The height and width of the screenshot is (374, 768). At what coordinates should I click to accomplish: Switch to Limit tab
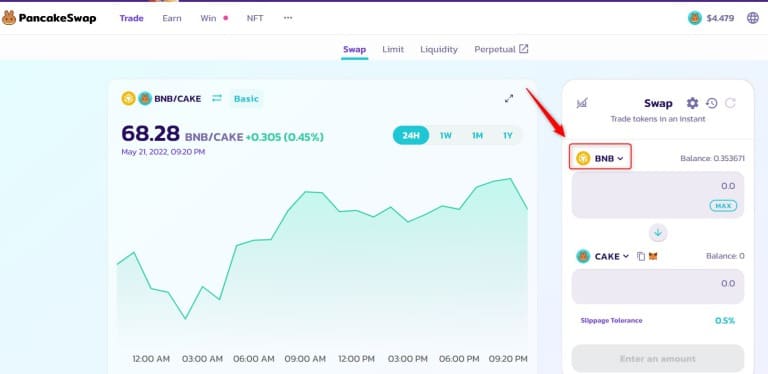(393, 49)
